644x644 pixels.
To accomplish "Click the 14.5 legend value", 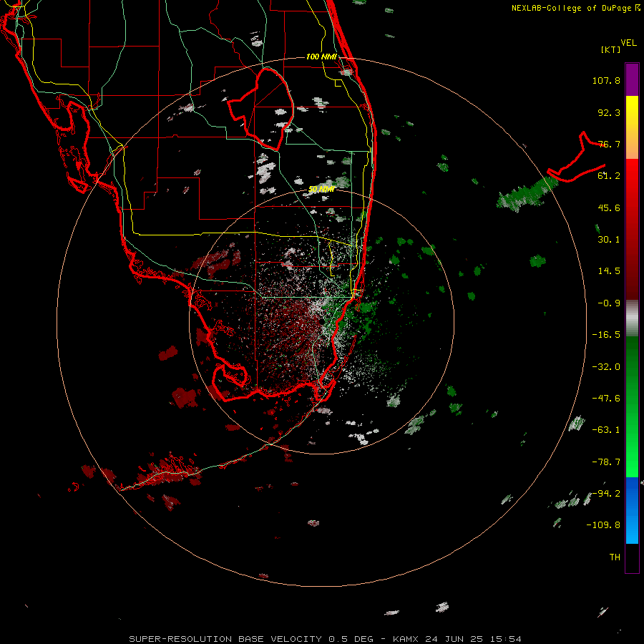I will point(609,271).
